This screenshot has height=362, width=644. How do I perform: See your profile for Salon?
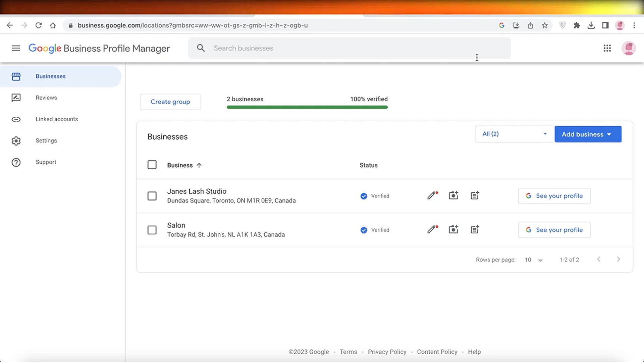[x=554, y=230]
